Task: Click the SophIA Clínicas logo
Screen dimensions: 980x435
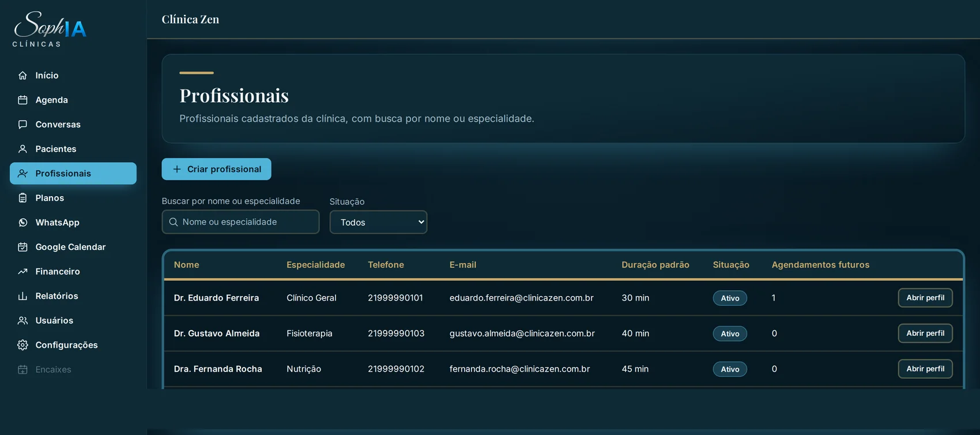Action: coord(50,29)
